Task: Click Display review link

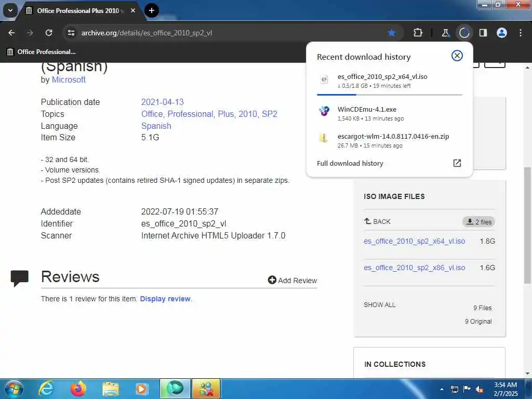Action: [165, 299]
